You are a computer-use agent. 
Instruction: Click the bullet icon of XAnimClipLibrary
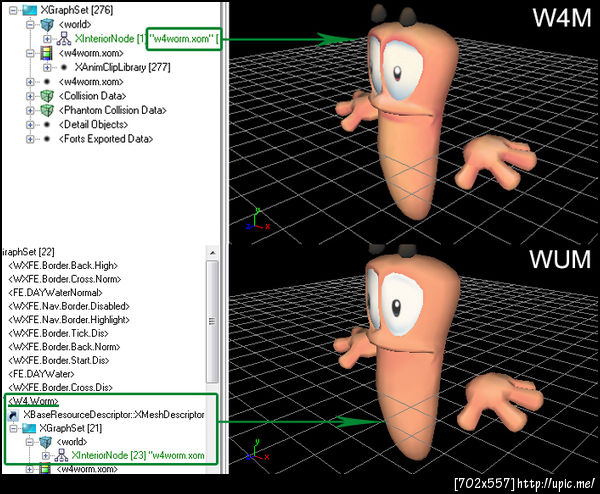[x=64, y=67]
